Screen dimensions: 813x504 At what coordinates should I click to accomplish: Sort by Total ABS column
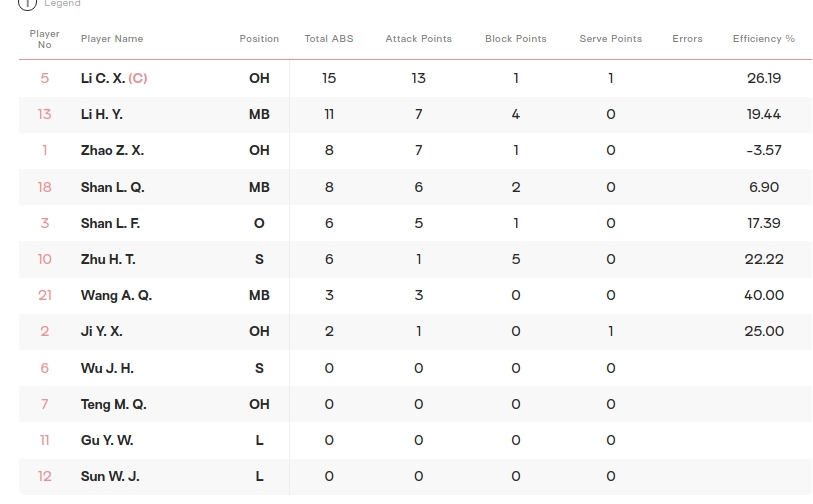point(329,39)
